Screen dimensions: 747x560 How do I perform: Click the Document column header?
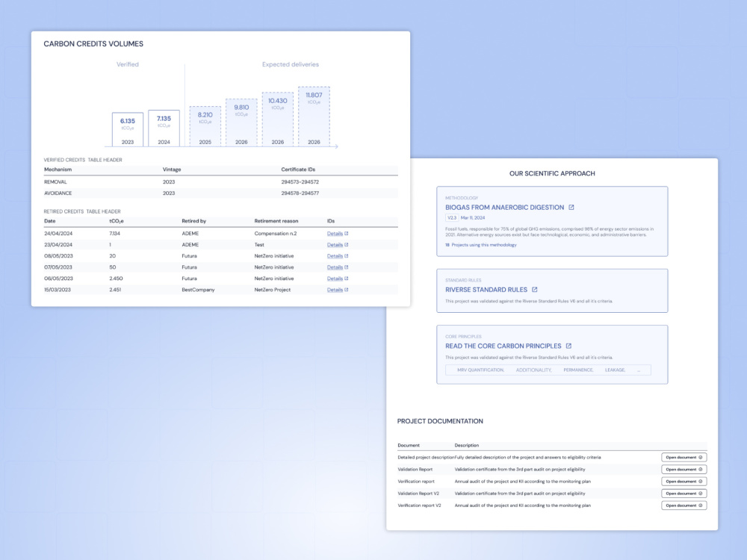point(409,445)
